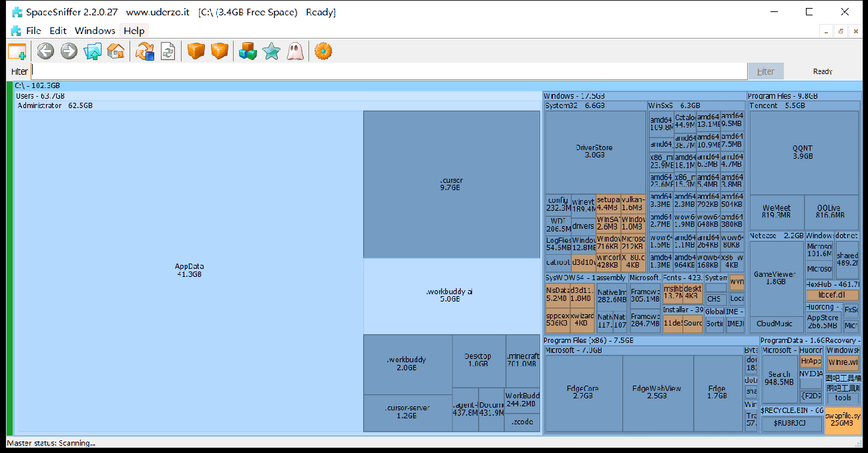Select the HrApp file block in ProgramData
The image size is (868, 453).
coord(811,361)
